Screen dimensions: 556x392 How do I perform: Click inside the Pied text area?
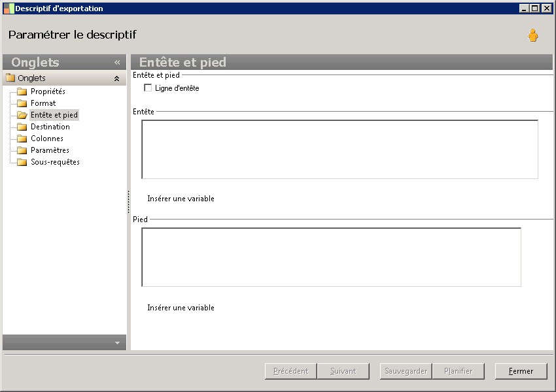[x=331, y=257]
